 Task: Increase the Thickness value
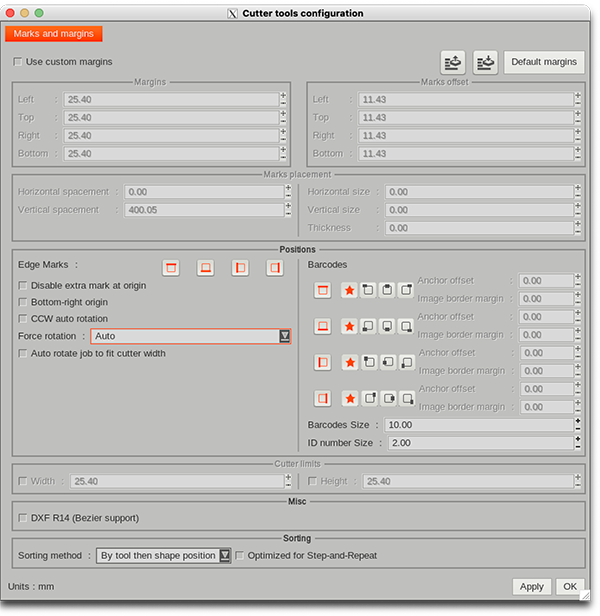[578, 224]
